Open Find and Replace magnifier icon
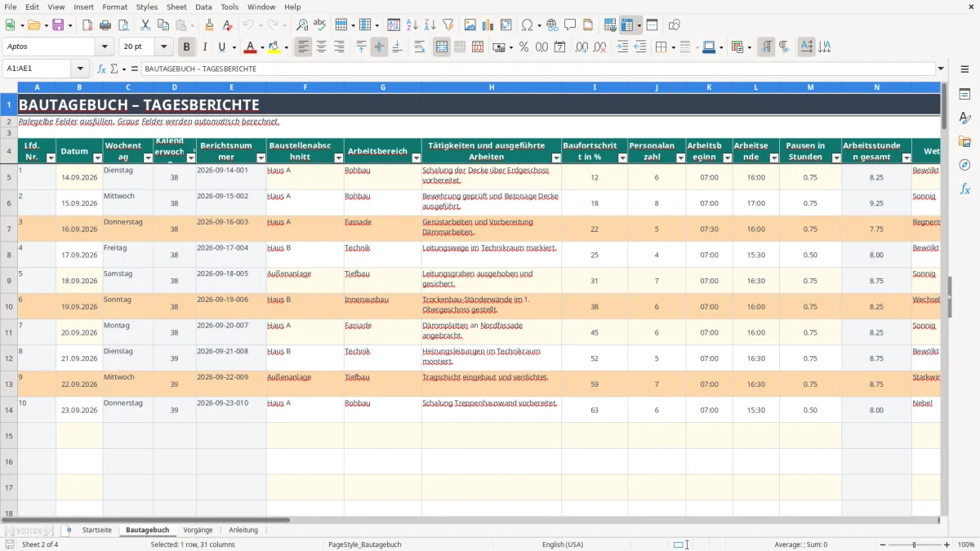 [301, 25]
